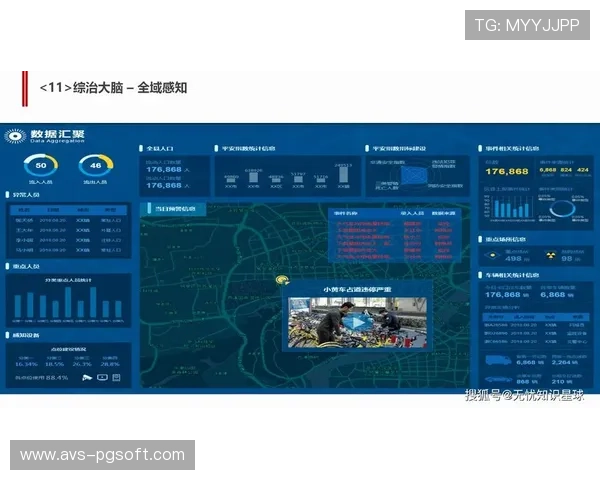The width and height of the screenshot is (600, 480).
Task: Select the 李小明 row in the 异常人员 table
Action: click(68, 240)
